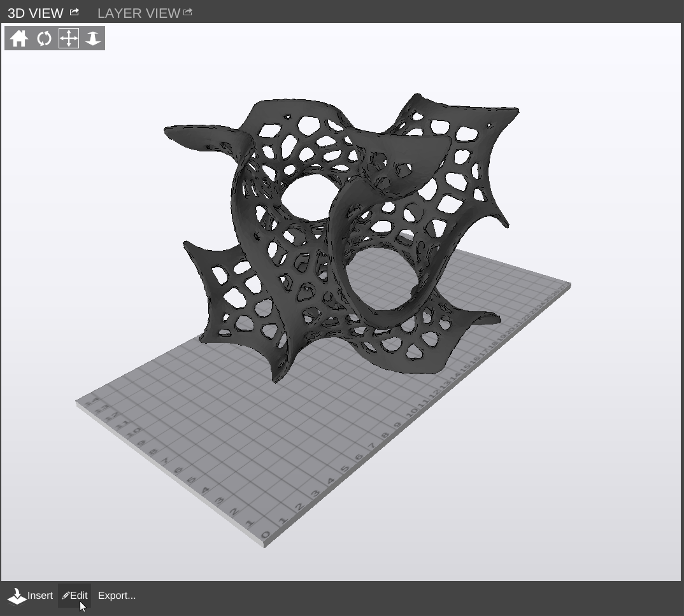This screenshot has height=616, width=684.
Task: Click the blank white viewport background
Action: (x=573, y=477)
